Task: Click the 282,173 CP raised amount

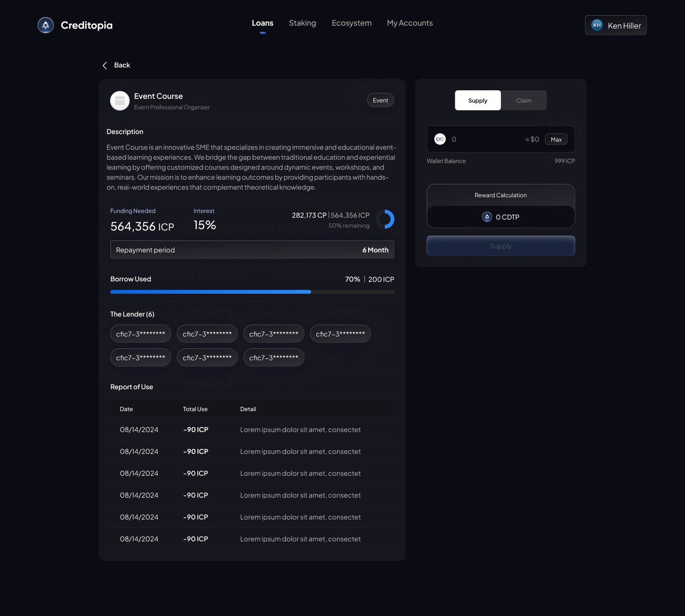Action: point(309,215)
